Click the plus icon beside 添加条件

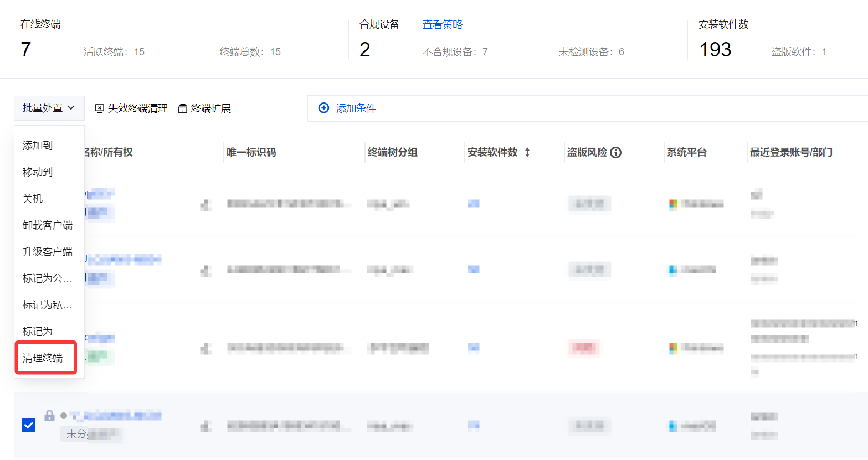pyautogui.click(x=323, y=108)
